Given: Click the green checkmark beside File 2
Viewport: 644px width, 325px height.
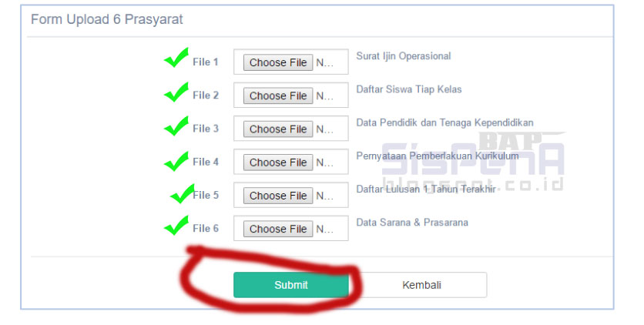Looking at the screenshot, I should pos(176,92).
